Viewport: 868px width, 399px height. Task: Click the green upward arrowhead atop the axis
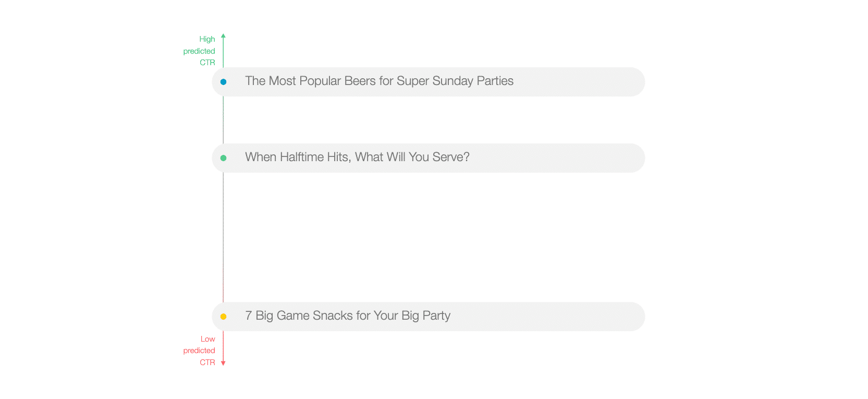click(x=223, y=35)
